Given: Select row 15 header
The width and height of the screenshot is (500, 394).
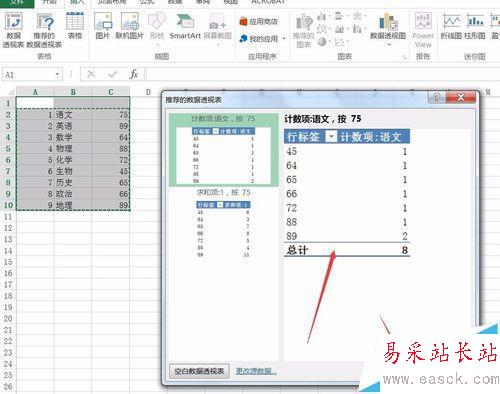Looking at the screenshot, I should click(8, 262).
